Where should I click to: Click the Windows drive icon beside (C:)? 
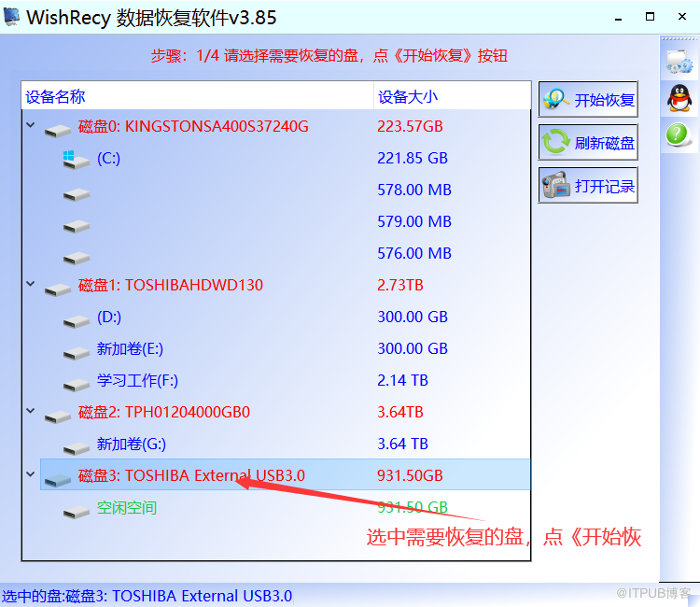(x=76, y=161)
